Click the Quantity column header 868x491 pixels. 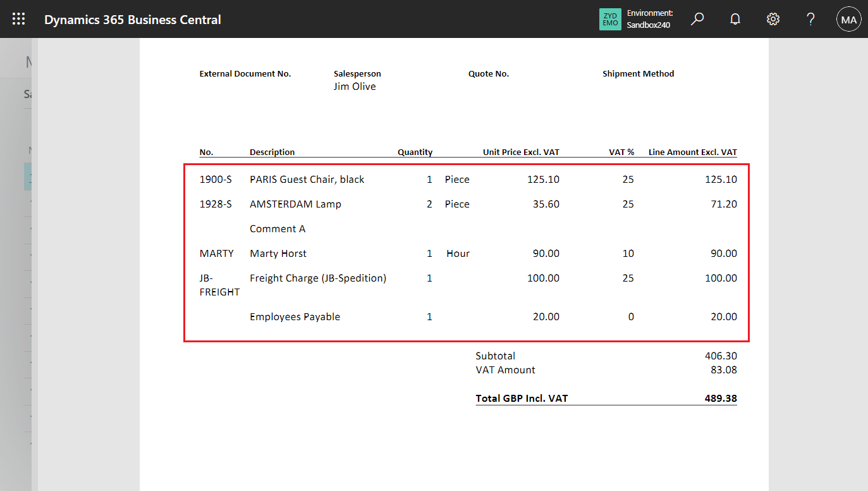tap(415, 152)
